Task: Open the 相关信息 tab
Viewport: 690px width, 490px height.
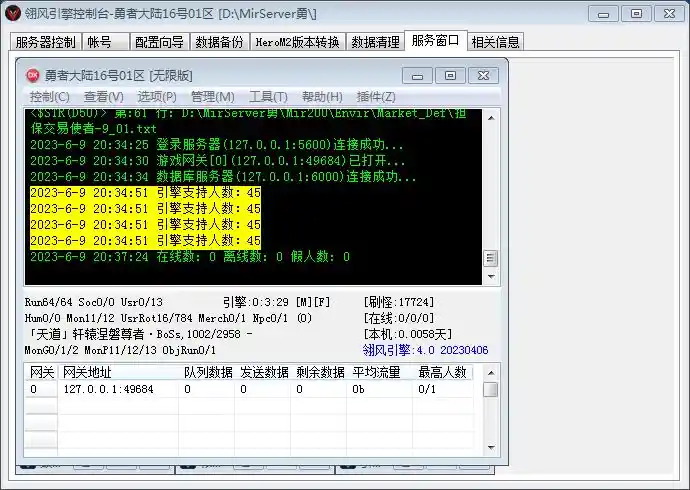Action: click(x=495, y=42)
